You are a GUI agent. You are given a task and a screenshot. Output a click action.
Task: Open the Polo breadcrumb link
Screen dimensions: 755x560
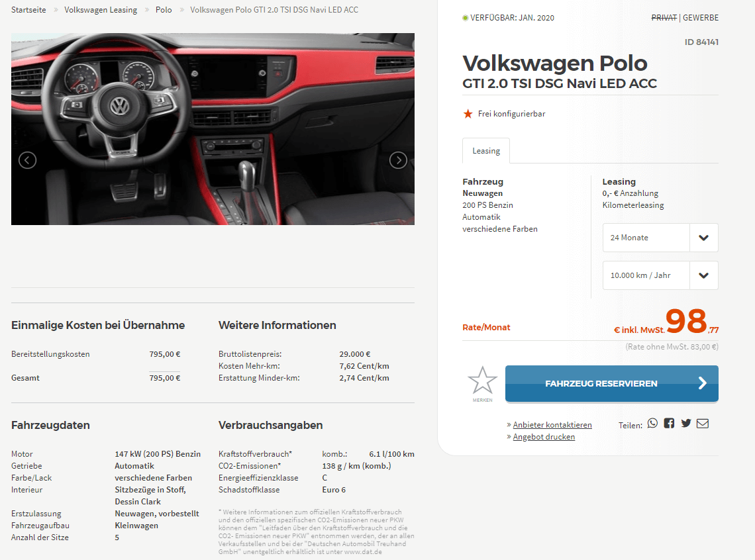click(164, 10)
